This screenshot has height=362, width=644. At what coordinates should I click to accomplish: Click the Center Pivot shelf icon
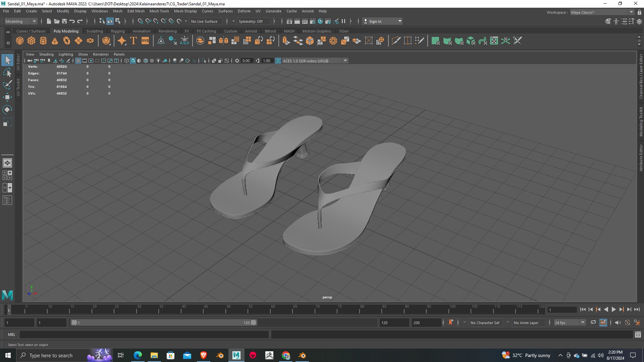pos(161,41)
